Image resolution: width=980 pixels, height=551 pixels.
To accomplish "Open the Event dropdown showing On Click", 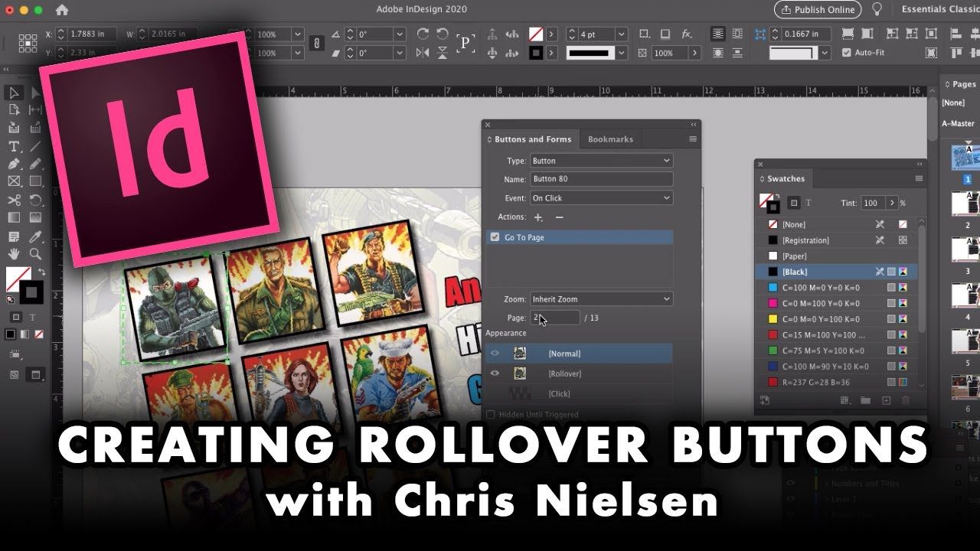I will [601, 197].
